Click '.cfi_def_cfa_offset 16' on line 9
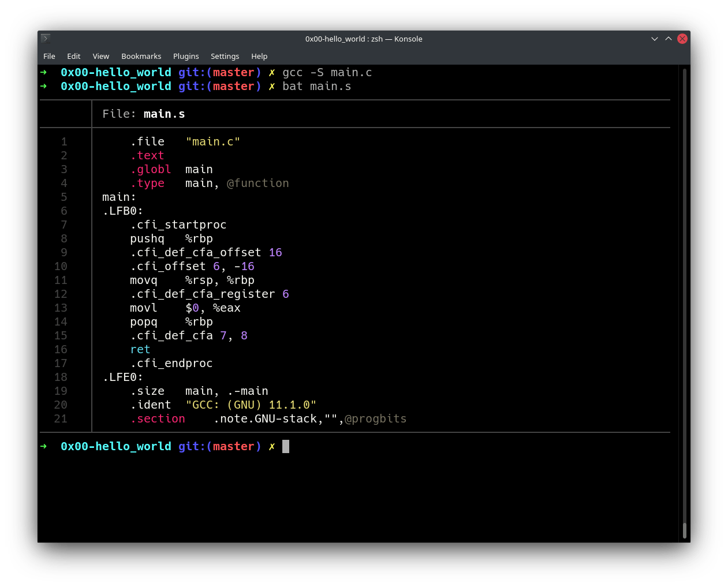 (206, 252)
